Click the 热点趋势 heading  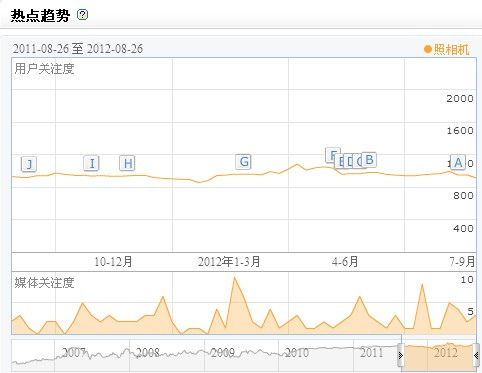pyautogui.click(x=40, y=15)
